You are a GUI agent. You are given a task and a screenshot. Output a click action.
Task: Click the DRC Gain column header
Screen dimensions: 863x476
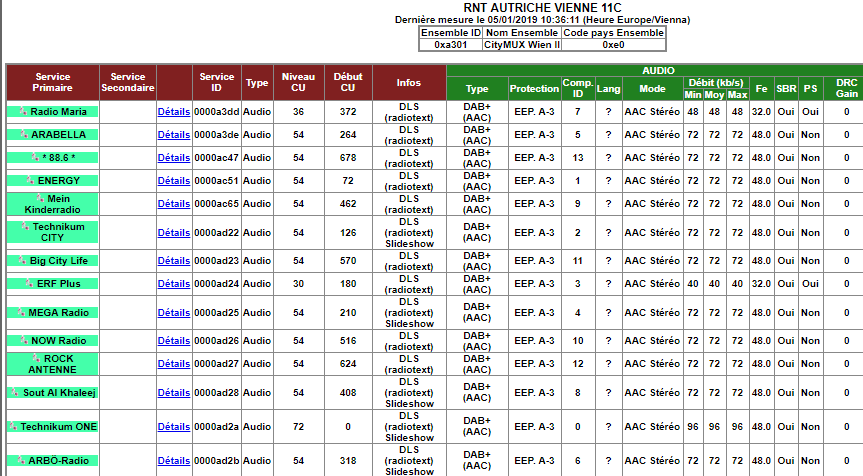click(846, 89)
